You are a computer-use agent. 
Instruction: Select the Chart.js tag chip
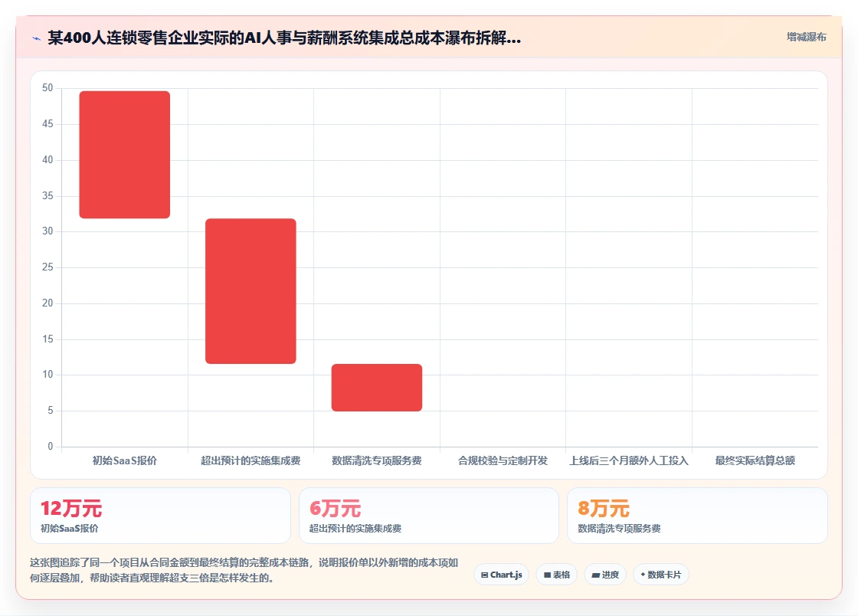[501, 575]
